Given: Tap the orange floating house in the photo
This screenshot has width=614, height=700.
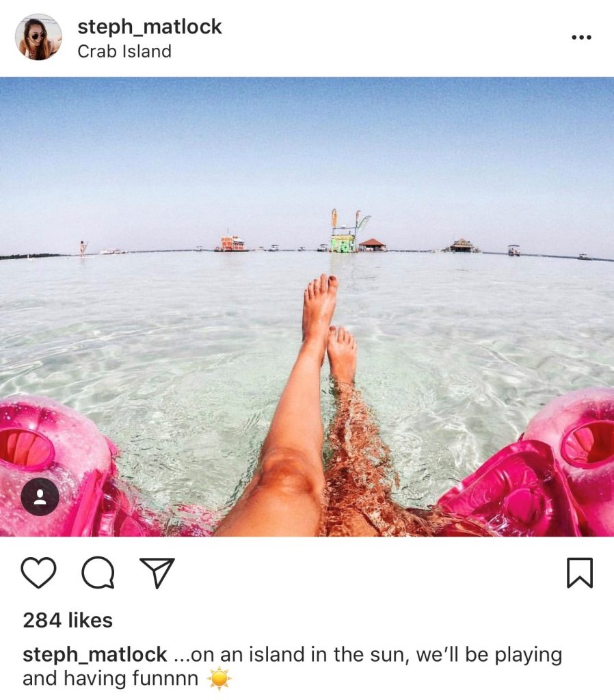Looking at the screenshot, I should tap(232, 244).
